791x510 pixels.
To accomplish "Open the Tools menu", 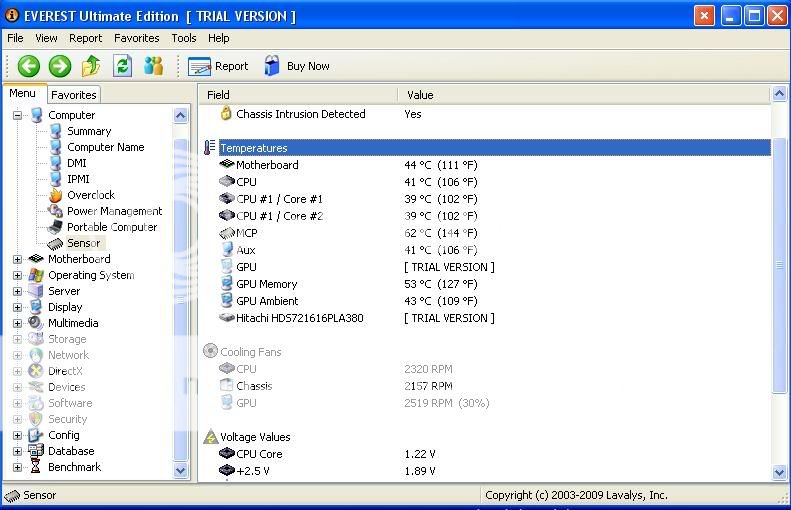I will (x=184, y=38).
